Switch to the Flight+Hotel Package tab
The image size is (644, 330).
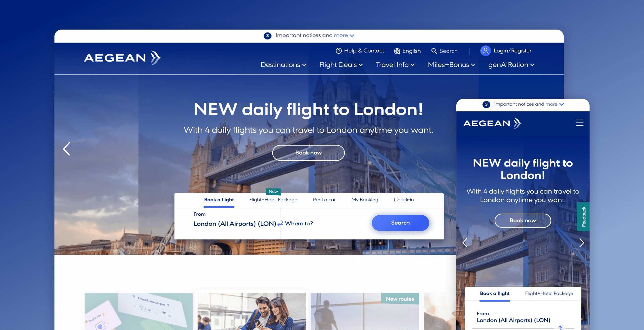tap(273, 200)
